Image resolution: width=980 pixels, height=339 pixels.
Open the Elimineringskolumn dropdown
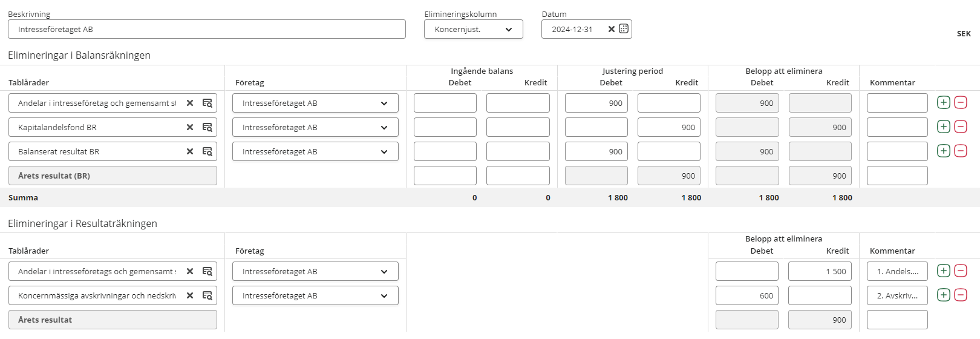click(x=473, y=29)
